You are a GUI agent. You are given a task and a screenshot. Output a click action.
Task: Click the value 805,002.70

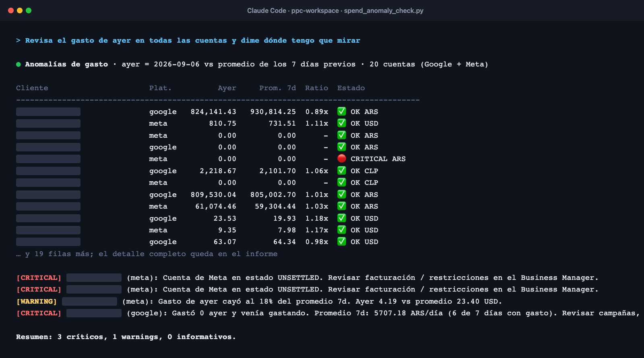[x=273, y=195]
